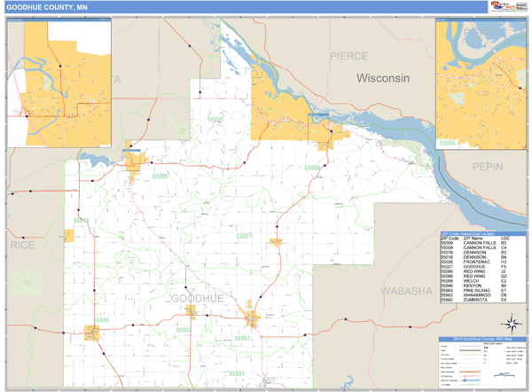Select the large GOODHUE county name on the map
The height and width of the screenshot is (392, 532).
coord(197,299)
